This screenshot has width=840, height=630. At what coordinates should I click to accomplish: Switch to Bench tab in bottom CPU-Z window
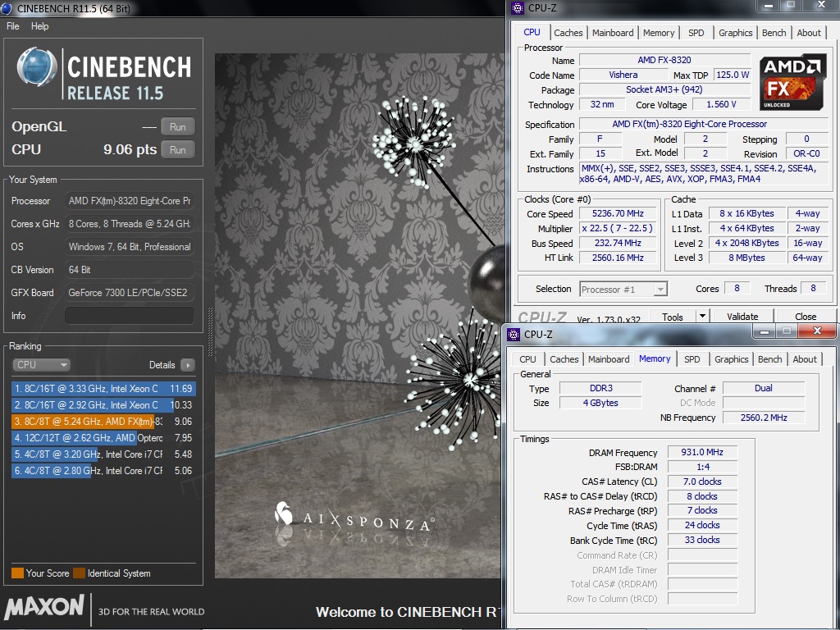pos(769,359)
